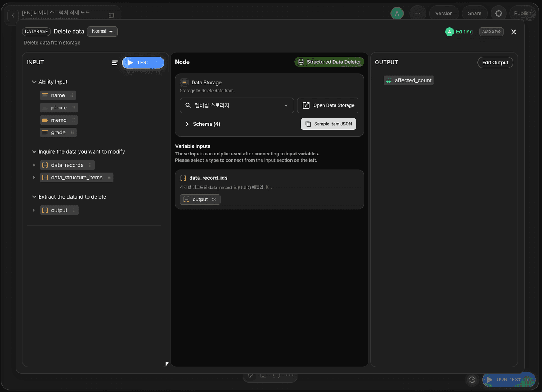542x392 pixels.
Task: Select the name input variable
Action: point(58,95)
